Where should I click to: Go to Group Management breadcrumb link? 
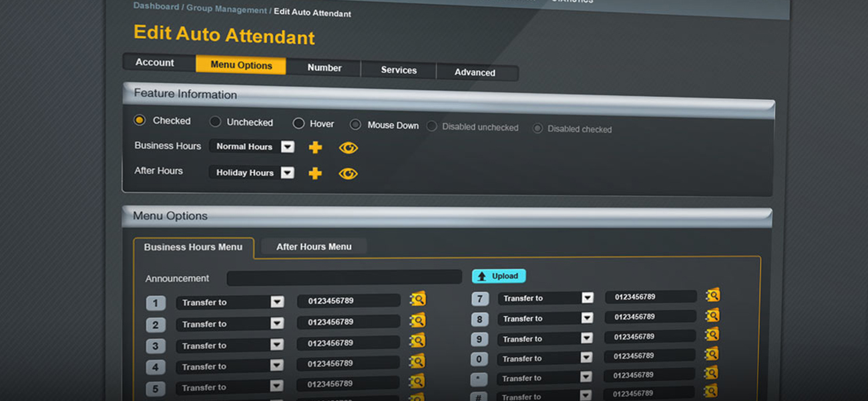(x=226, y=9)
